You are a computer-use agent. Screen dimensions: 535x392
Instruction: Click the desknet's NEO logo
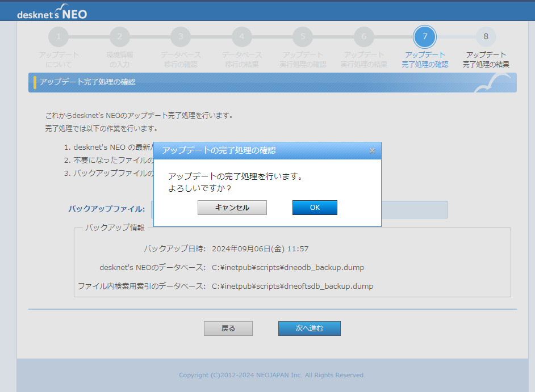coord(52,13)
